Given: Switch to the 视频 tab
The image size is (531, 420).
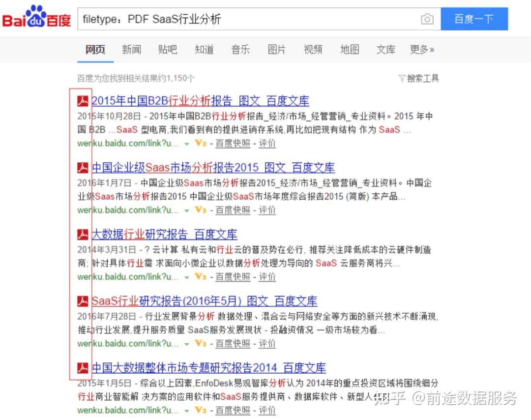Looking at the screenshot, I should pos(313,50).
